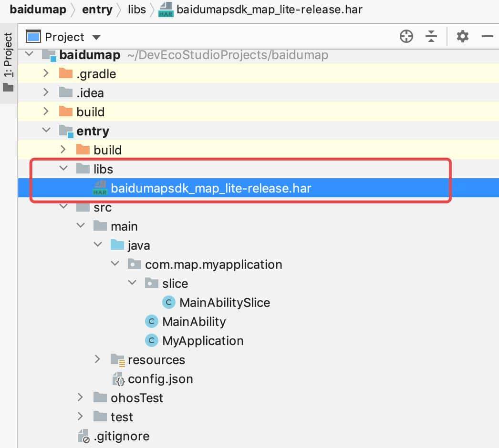
Task: Select the java folder label
Action: click(x=139, y=246)
